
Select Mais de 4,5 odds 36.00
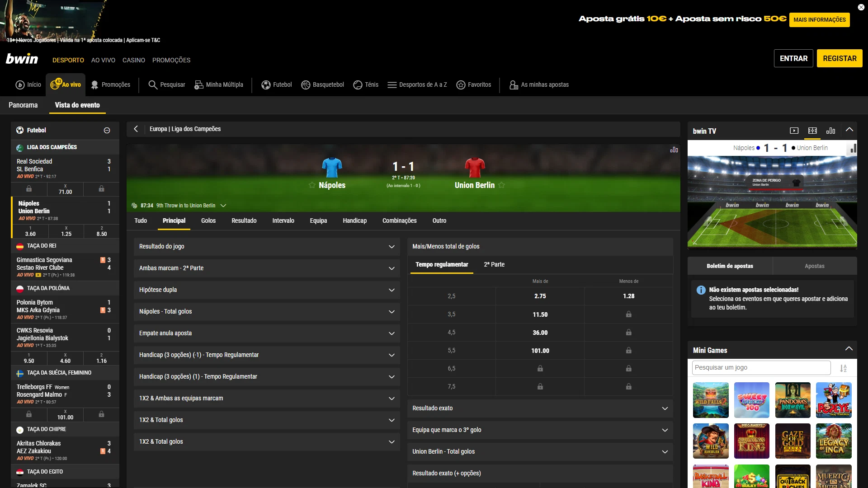click(540, 333)
